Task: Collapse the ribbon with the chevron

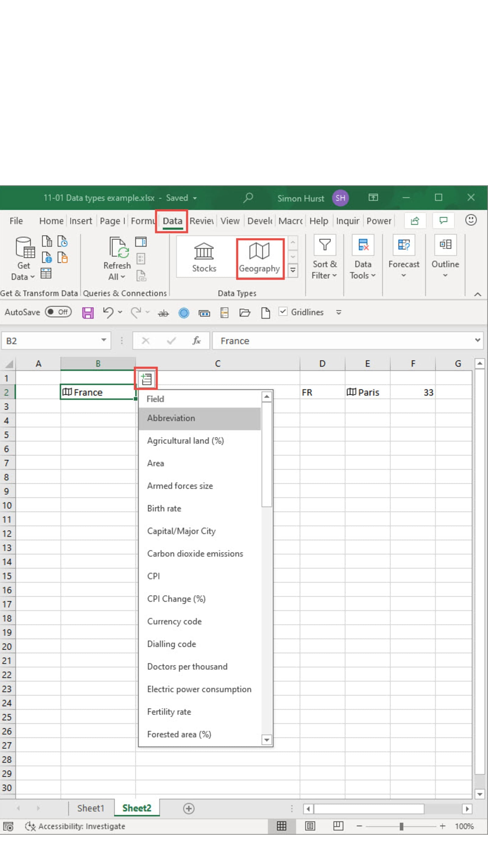Action: (478, 294)
